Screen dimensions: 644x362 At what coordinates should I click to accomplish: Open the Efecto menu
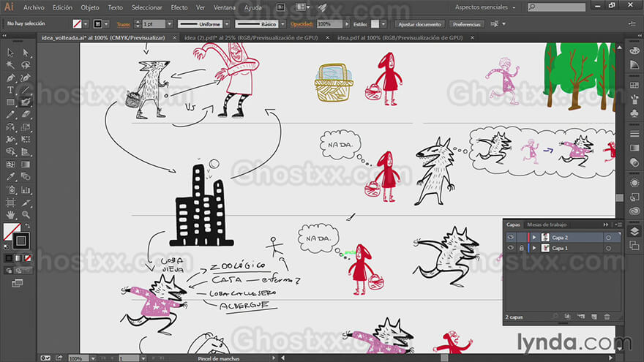coord(179,7)
